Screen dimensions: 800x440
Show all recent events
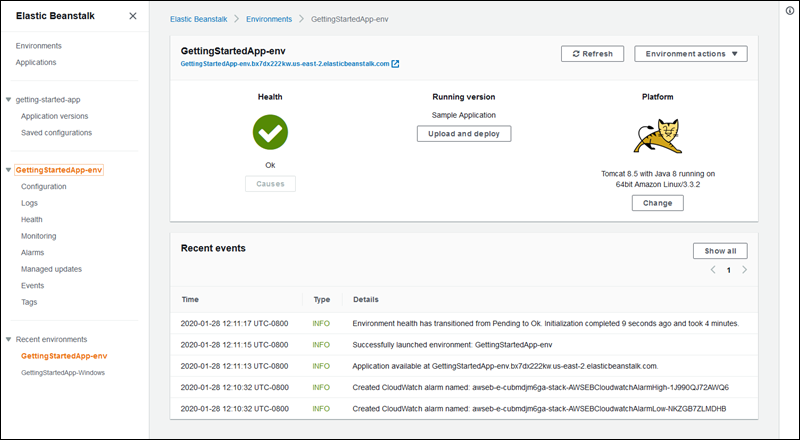(719, 251)
